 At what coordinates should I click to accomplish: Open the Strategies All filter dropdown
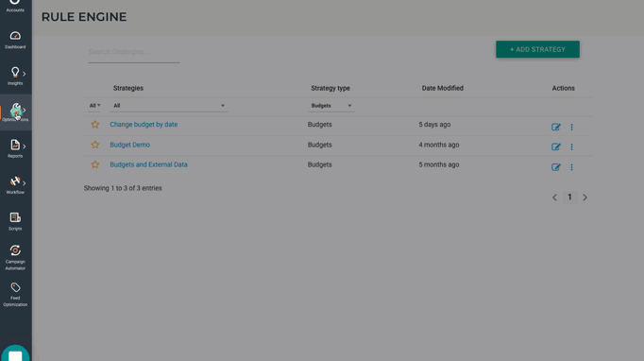click(169, 106)
